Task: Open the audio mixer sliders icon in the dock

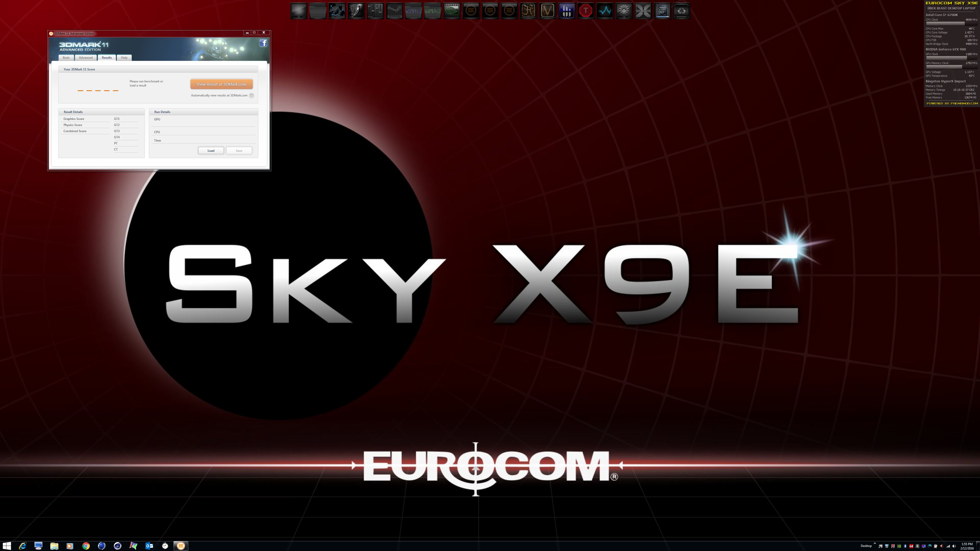Action: (x=375, y=11)
